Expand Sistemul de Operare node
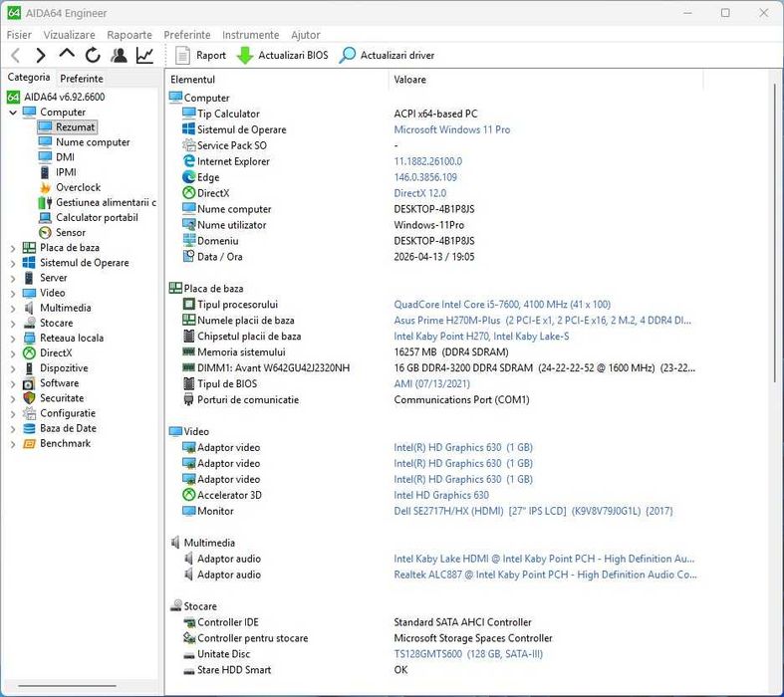The height and width of the screenshot is (697, 784). tap(13, 263)
